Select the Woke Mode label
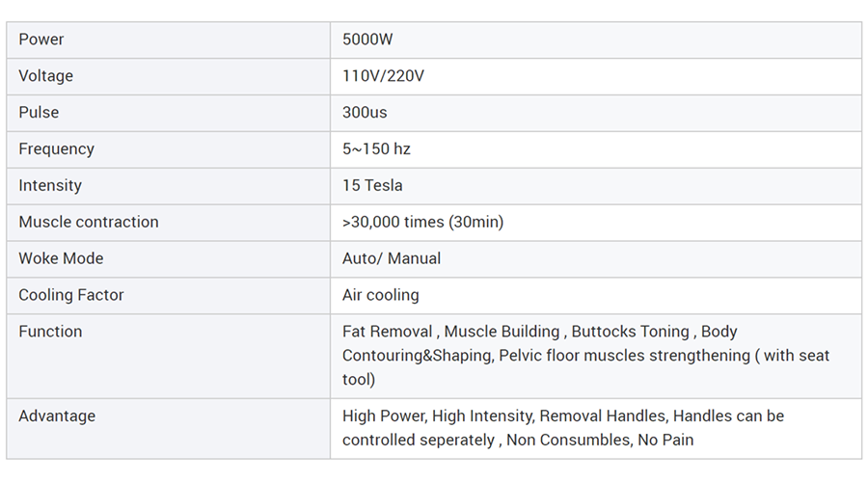The height and width of the screenshot is (482, 868). pyautogui.click(x=61, y=259)
